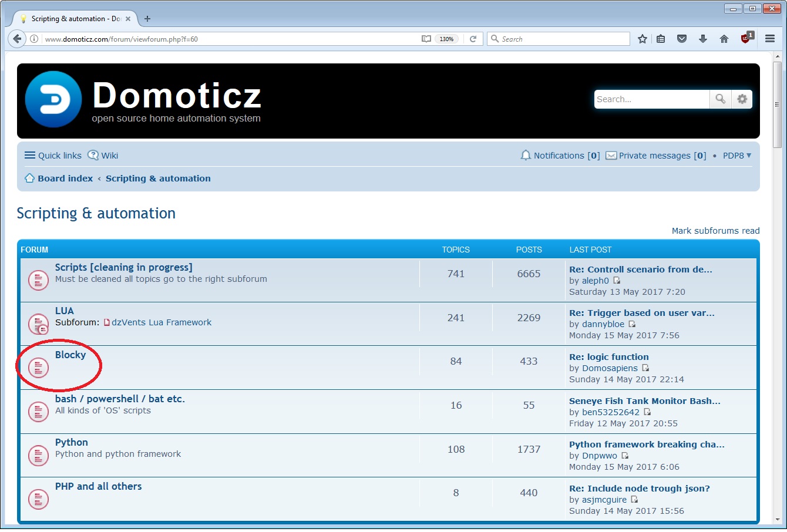Click forum status icon for Python row
Image resolution: width=787 pixels, height=532 pixels.
pos(38,455)
